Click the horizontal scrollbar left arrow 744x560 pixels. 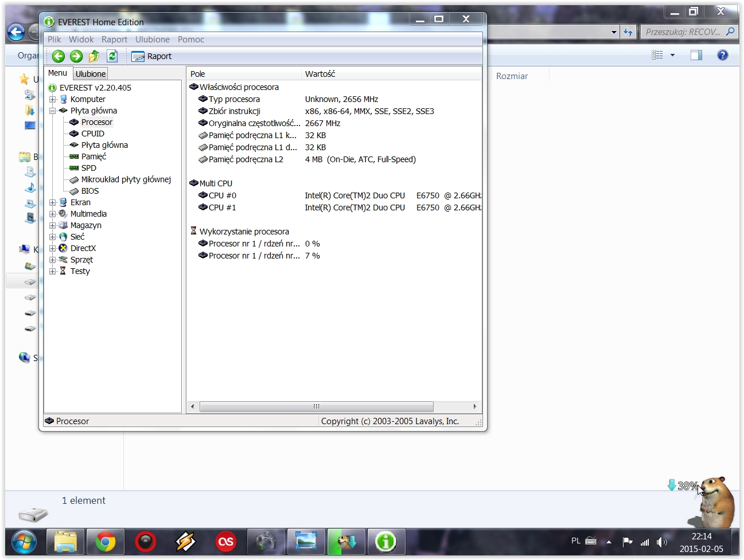192,406
